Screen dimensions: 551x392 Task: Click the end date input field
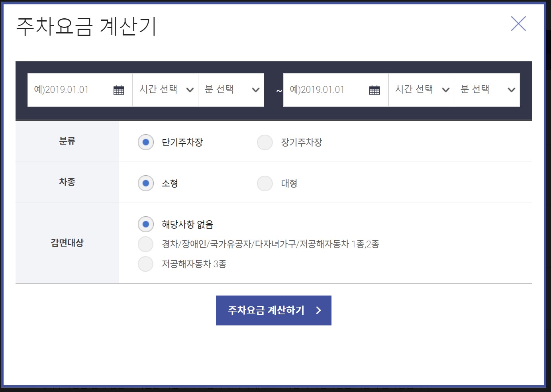pos(336,90)
